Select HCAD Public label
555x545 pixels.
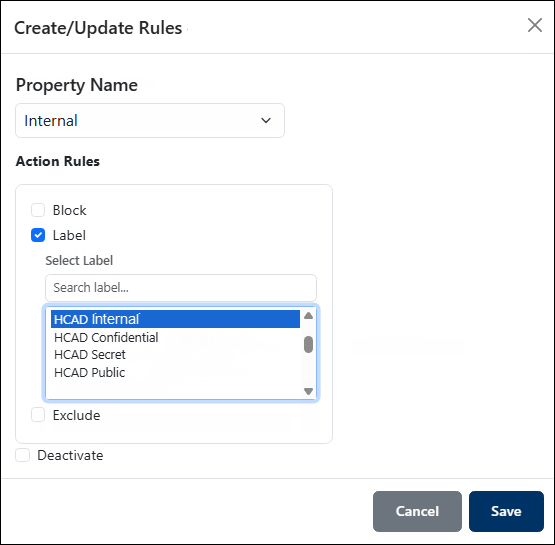click(x=175, y=372)
